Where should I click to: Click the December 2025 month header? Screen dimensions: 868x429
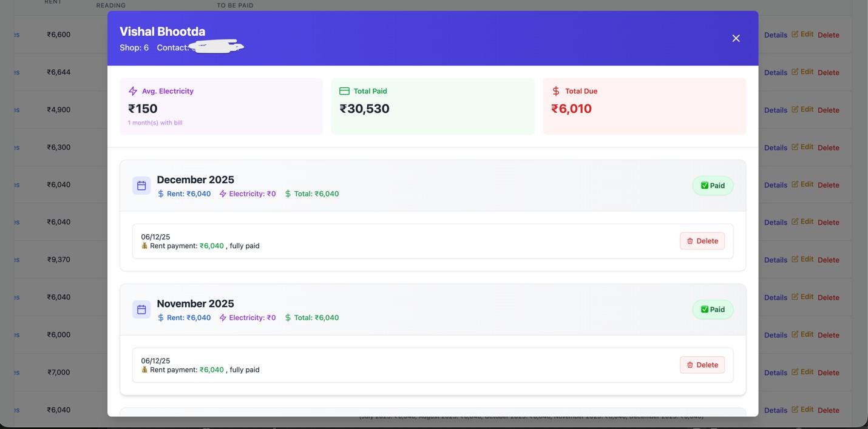pos(195,180)
